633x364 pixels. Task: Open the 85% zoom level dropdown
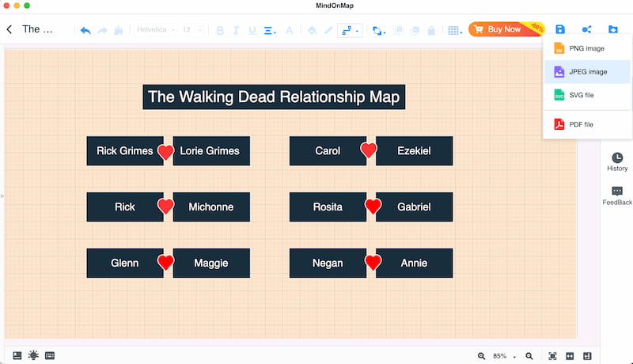click(x=504, y=356)
